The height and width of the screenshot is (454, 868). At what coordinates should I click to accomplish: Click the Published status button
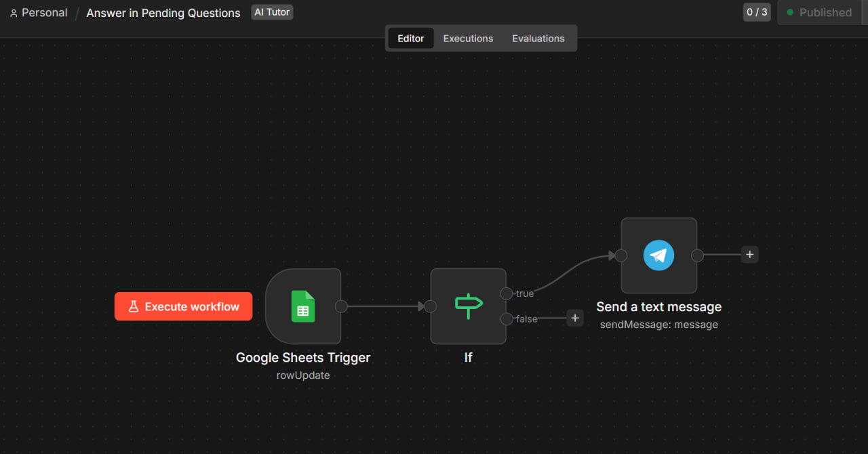point(818,12)
